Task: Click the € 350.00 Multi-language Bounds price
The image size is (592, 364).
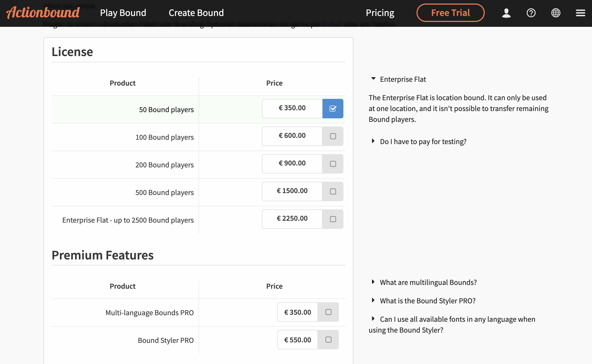Action: point(298,313)
